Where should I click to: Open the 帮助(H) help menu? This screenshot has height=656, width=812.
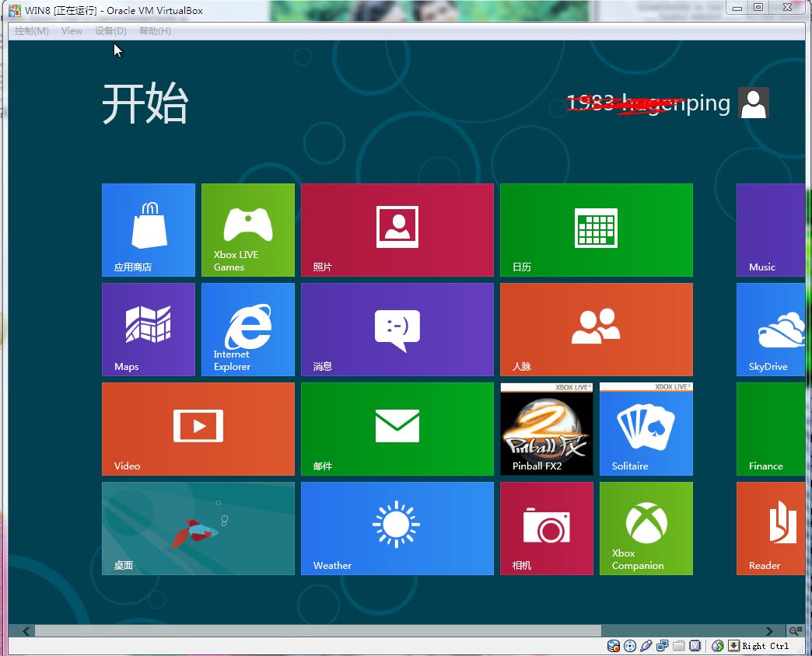click(x=155, y=31)
